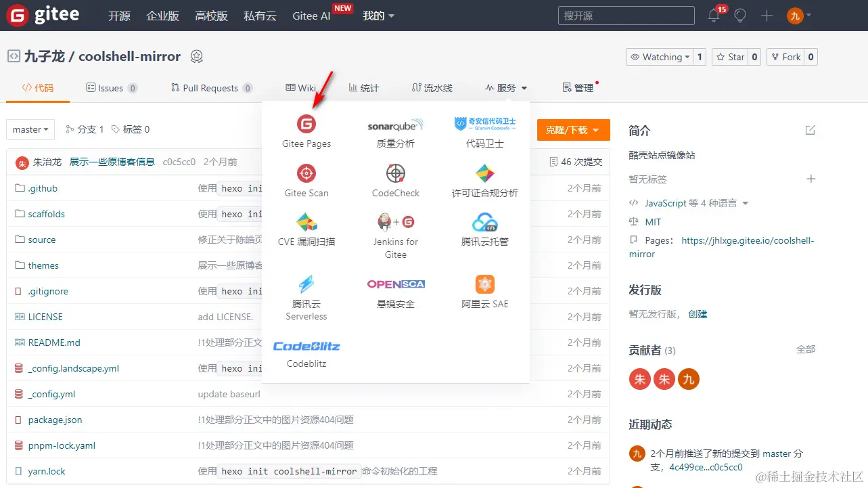The width and height of the screenshot is (868, 488).
Task: Open the README.md file
Action: tap(54, 342)
